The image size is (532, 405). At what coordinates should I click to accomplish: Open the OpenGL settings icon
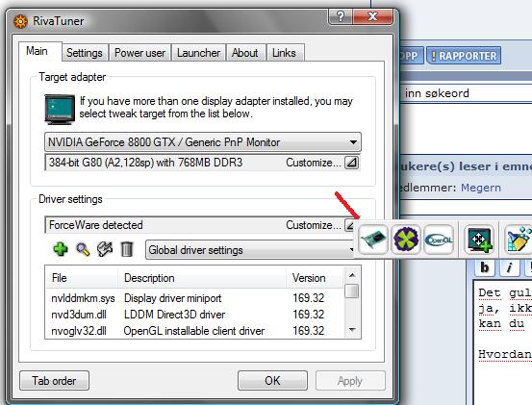coord(439,240)
